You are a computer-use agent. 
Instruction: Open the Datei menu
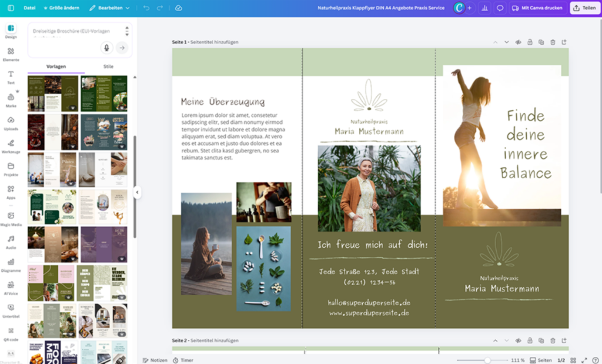pyautogui.click(x=29, y=8)
